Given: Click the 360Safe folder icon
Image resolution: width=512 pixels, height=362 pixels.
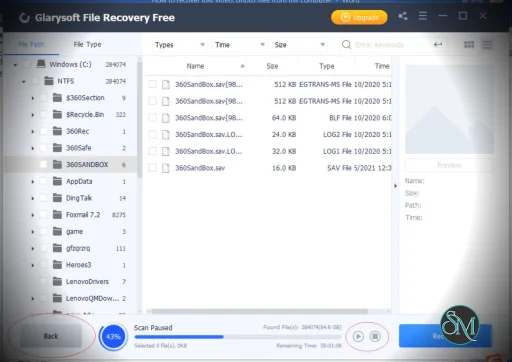Looking at the screenshot, I should click(57, 148).
